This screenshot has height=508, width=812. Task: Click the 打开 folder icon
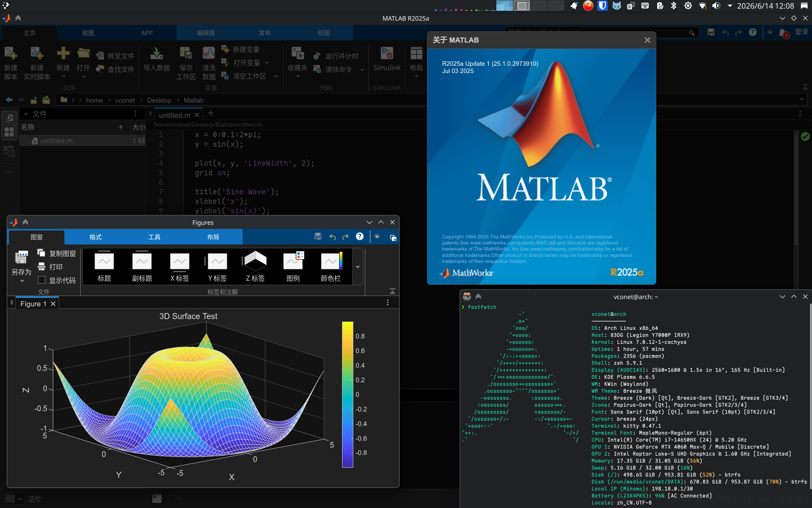[x=83, y=53]
